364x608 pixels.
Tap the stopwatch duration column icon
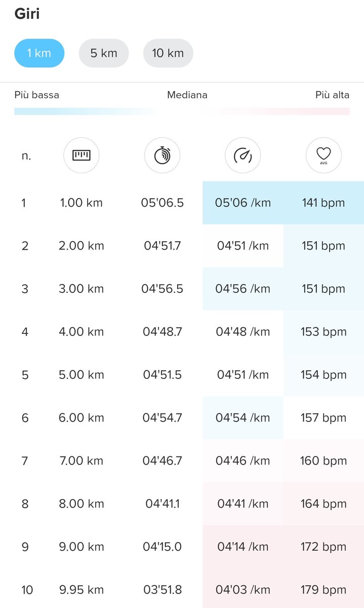coord(162,156)
